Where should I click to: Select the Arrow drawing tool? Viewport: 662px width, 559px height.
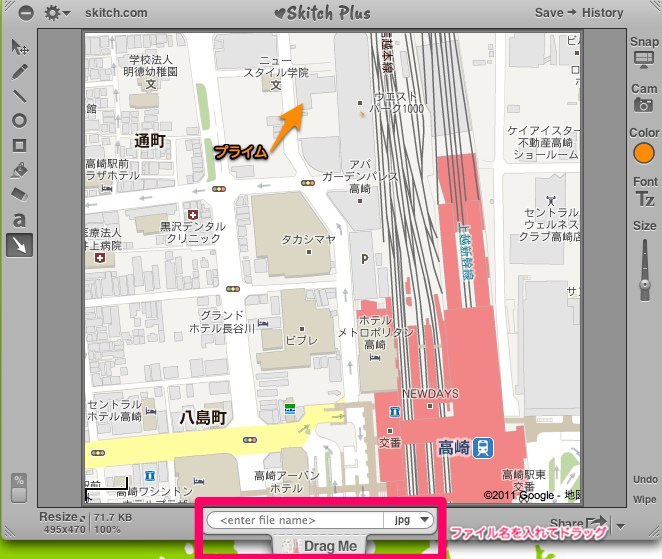(x=19, y=245)
